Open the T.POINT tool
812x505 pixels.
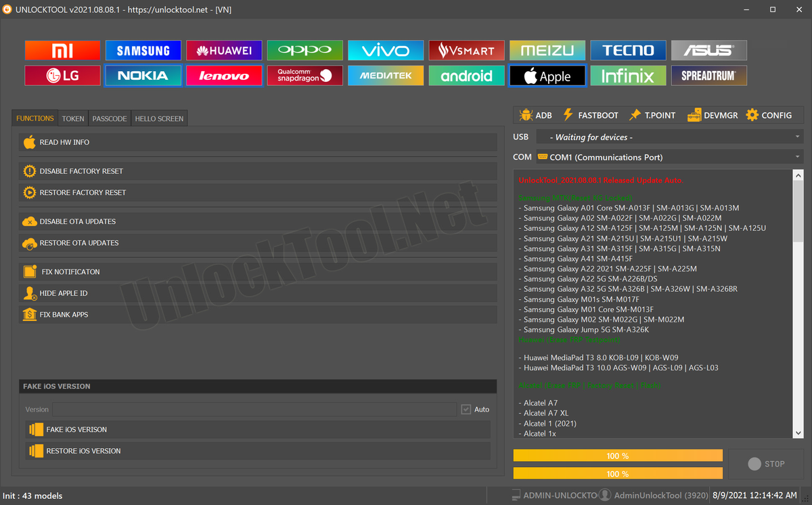click(652, 115)
